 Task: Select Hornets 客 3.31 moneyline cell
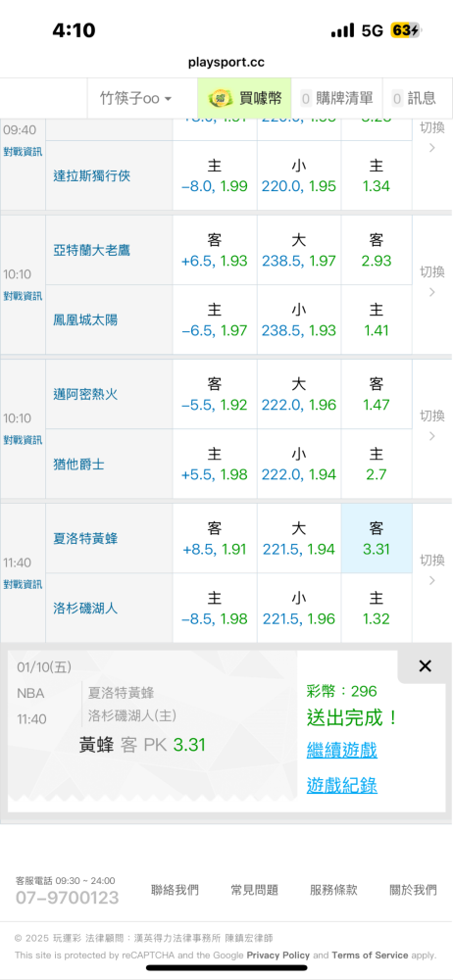377,539
